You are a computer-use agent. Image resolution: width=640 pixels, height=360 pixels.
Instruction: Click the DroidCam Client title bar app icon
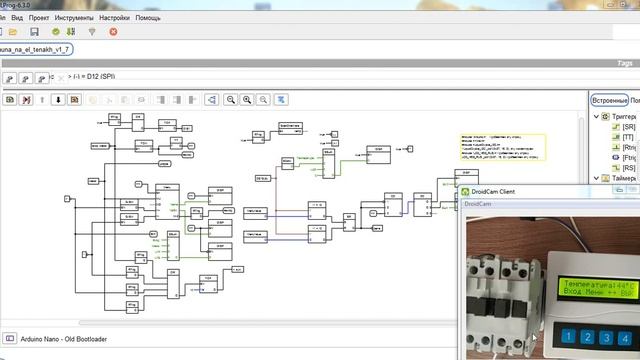point(465,191)
